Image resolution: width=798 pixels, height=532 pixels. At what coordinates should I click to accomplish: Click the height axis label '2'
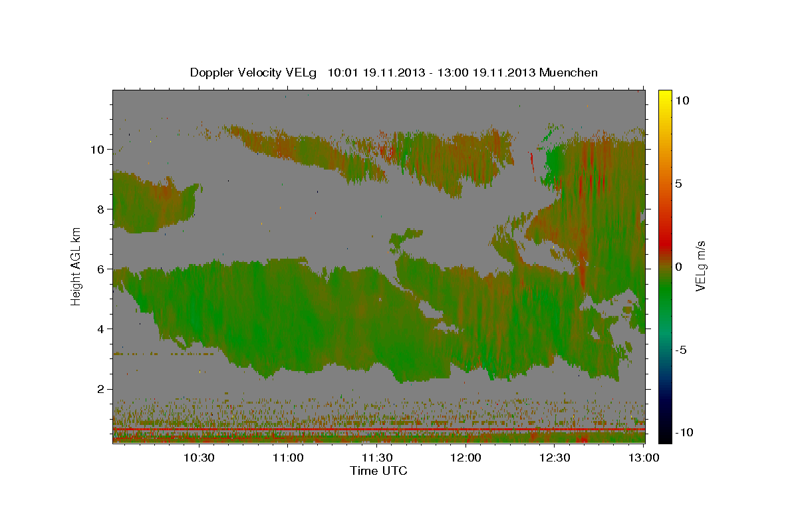(x=100, y=388)
